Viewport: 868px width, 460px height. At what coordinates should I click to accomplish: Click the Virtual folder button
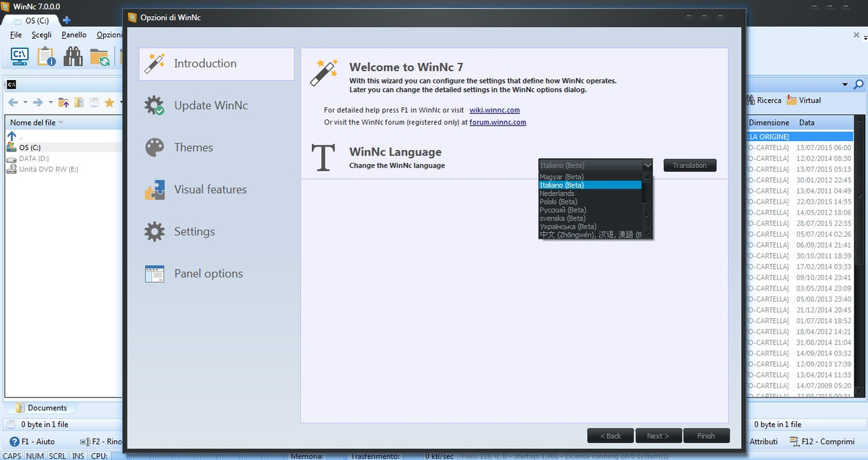tap(804, 100)
